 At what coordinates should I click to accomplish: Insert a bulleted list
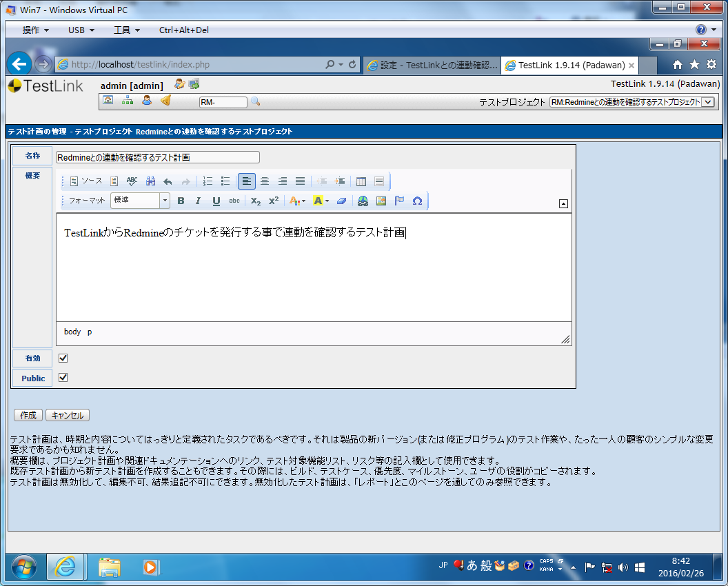tap(225, 181)
